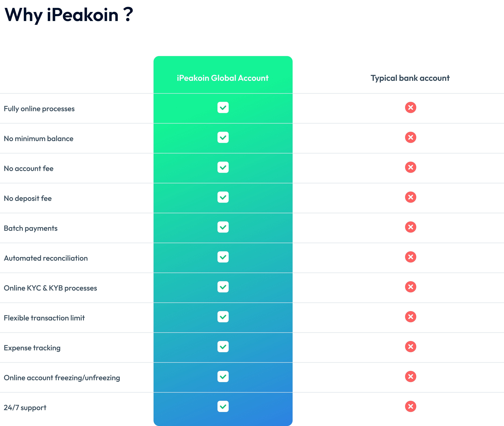Click the red X for Fully online processes
Viewport: 504px width, 426px height.
click(410, 107)
